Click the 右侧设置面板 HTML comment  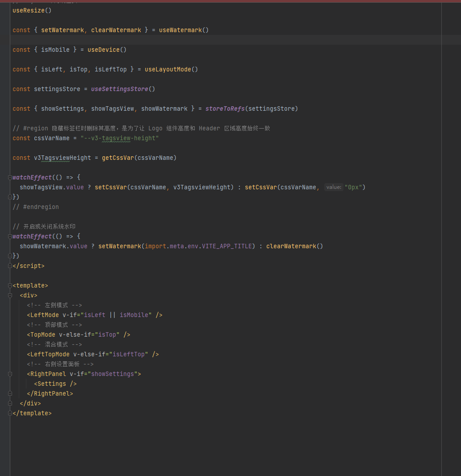coord(60,364)
